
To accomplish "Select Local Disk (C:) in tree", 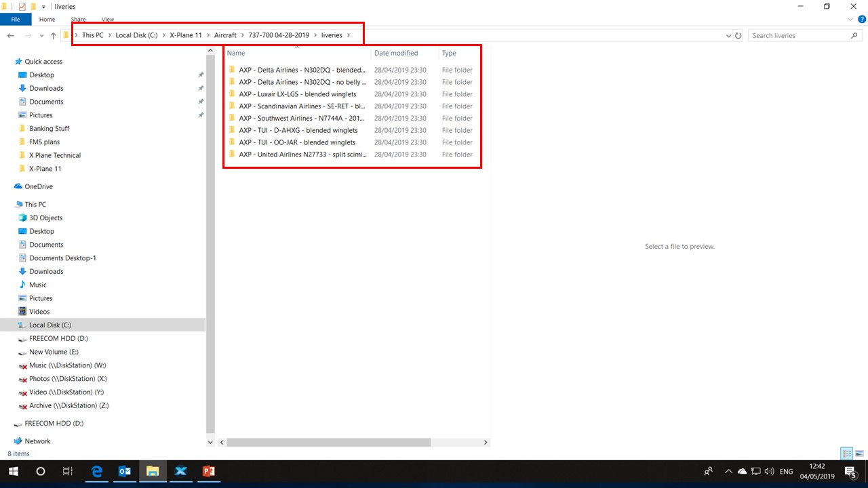I will pos(50,325).
